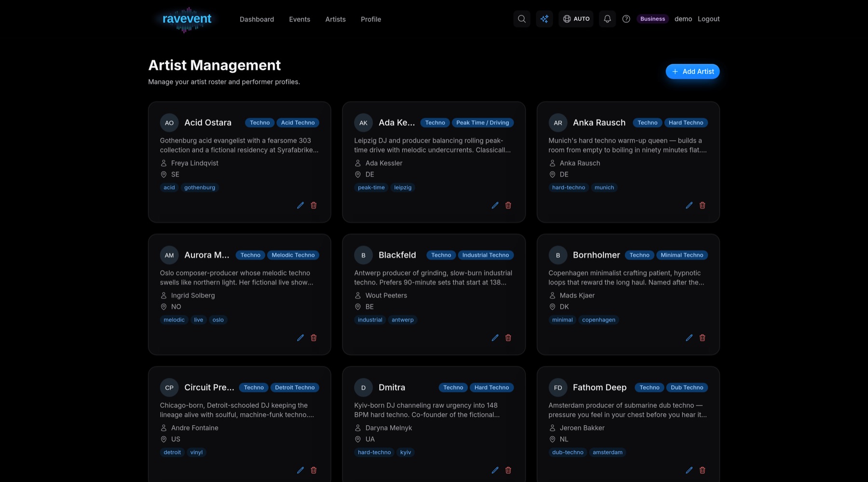Open the search icon in the header
Screen dimensions: 868x482
pos(522,19)
